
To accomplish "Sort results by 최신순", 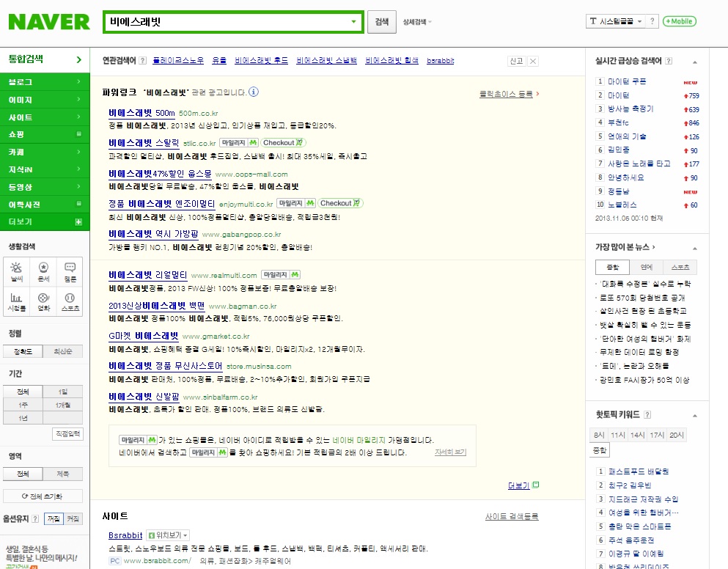I will click(62, 352).
